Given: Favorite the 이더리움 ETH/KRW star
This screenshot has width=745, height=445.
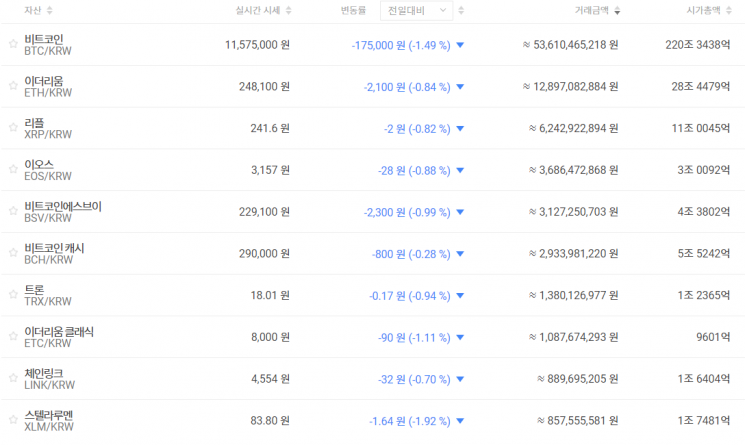Looking at the screenshot, I should click(13, 85).
